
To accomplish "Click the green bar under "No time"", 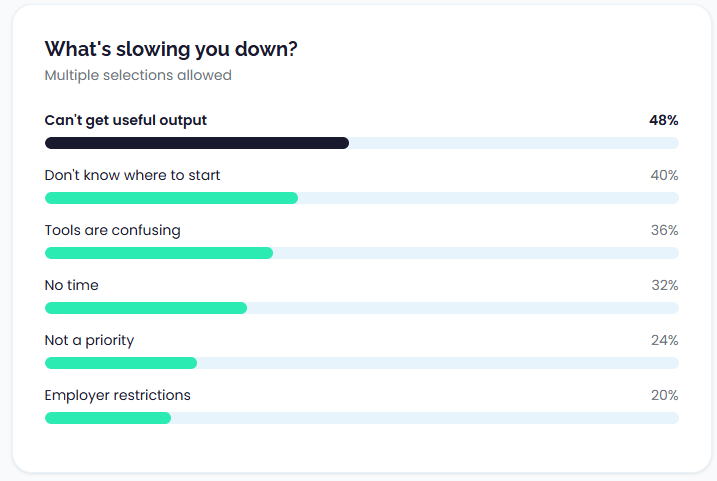I will click(146, 308).
